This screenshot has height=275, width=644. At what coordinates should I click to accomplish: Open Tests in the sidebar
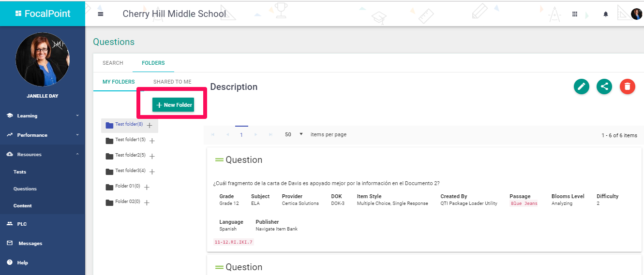(x=20, y=172)
